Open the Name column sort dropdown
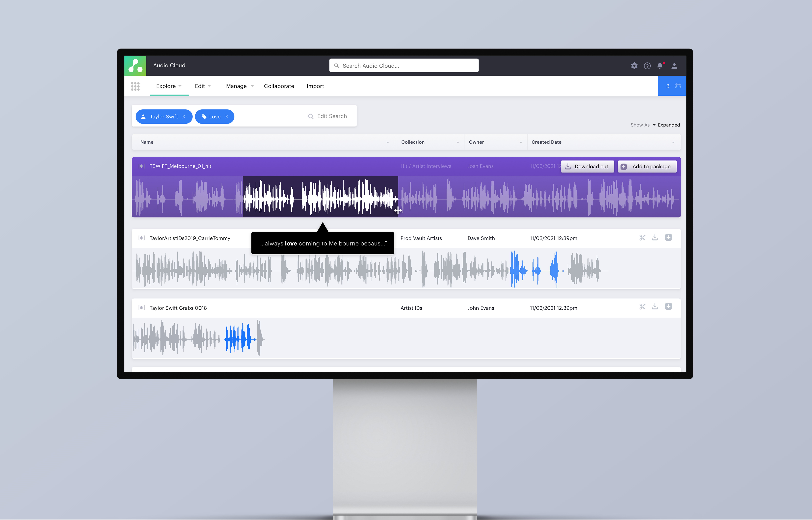Image resolution: width=812 pixels, height=520 pixels. point(387,142)
